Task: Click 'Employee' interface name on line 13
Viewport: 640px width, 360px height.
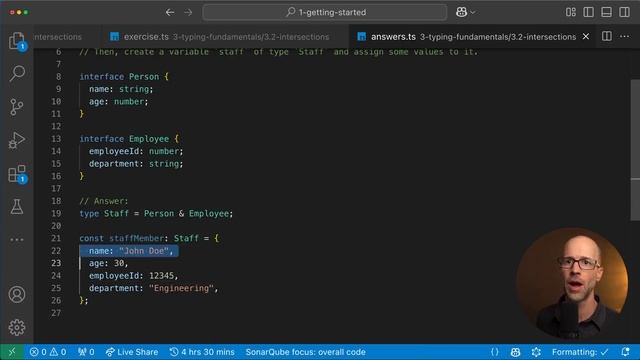Action: pos(149,139)
